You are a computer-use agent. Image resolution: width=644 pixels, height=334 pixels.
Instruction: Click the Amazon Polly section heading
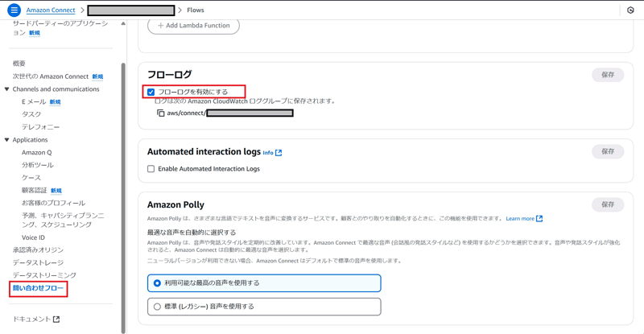click(175, 204)
